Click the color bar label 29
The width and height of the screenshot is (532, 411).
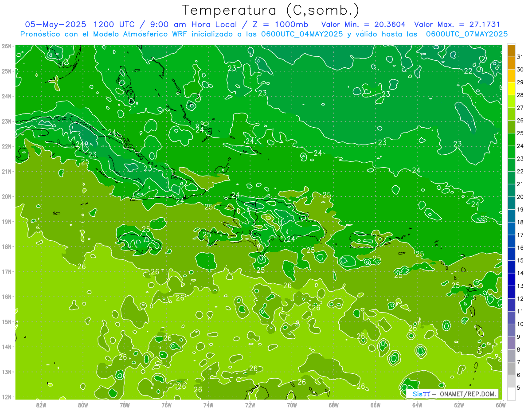click(520, 82)
